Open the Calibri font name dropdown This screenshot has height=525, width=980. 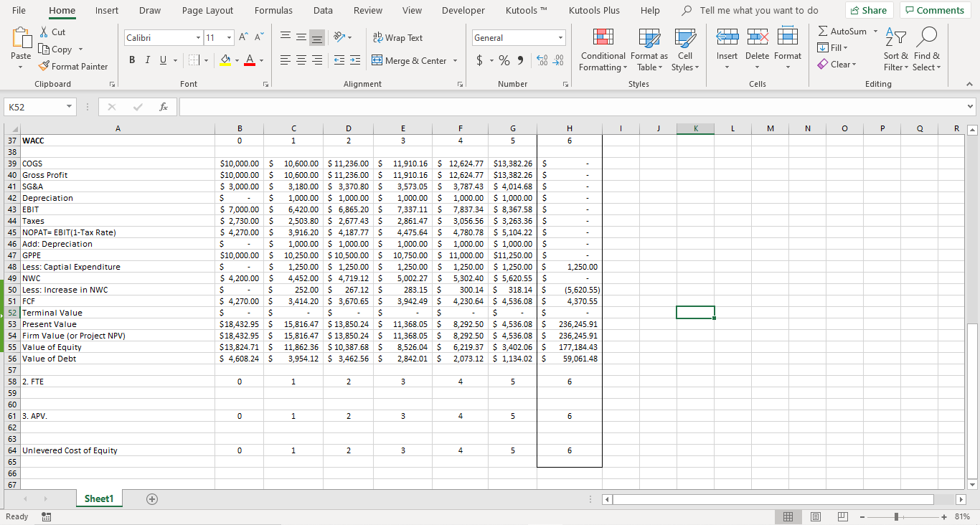[198, 38]
